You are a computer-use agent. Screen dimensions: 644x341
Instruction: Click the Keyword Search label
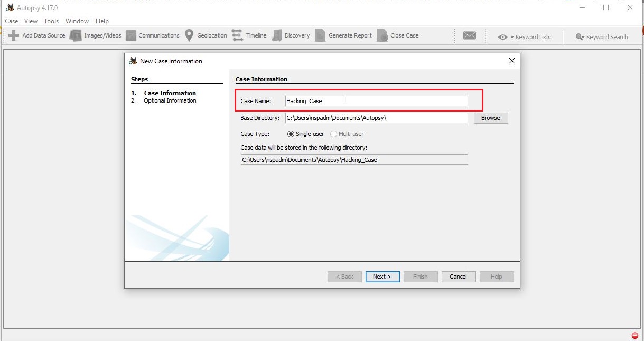pyautogui.click(x=607, y=37)
